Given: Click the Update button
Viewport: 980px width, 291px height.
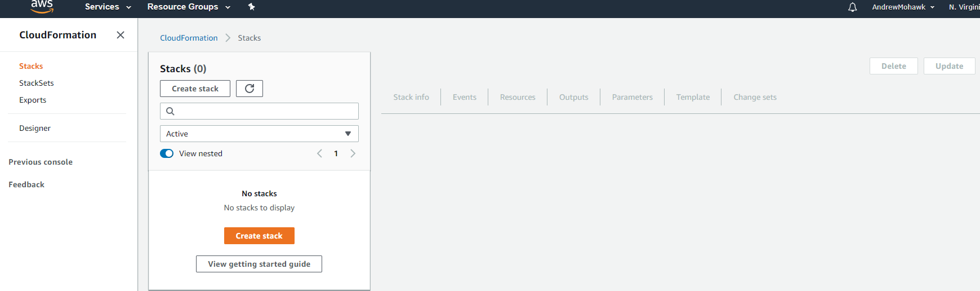Looking at the screenshot, I should click(950, 66).
